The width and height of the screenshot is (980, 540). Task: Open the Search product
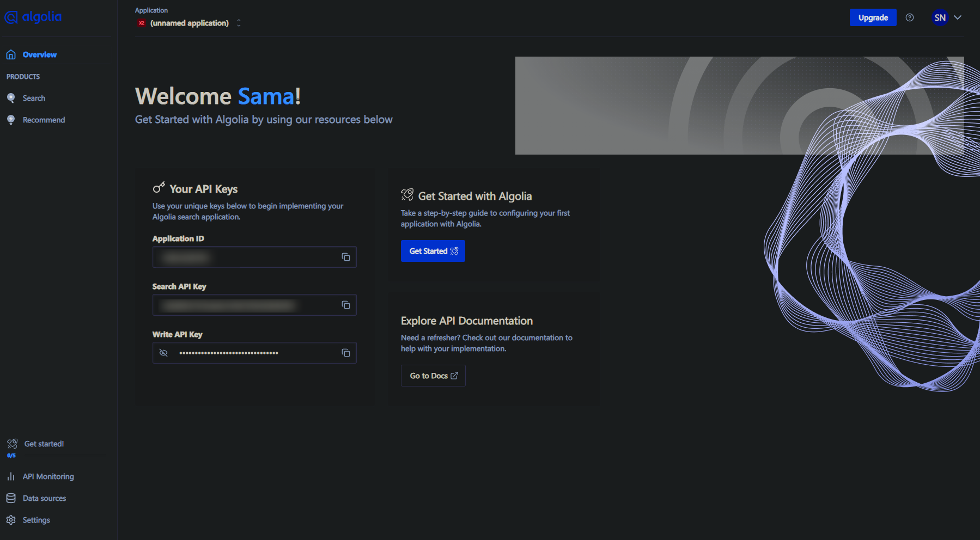pyautogui.click(x=34, y=98)
